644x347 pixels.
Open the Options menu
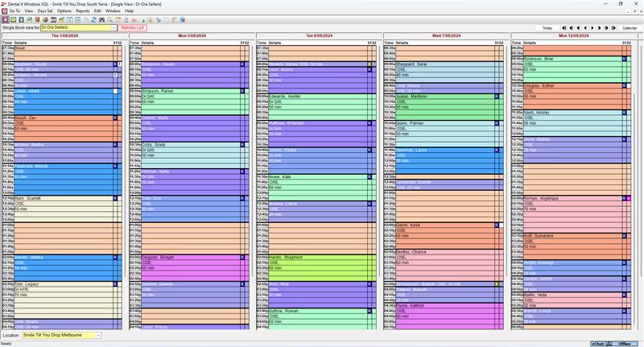tap(64, 11)
